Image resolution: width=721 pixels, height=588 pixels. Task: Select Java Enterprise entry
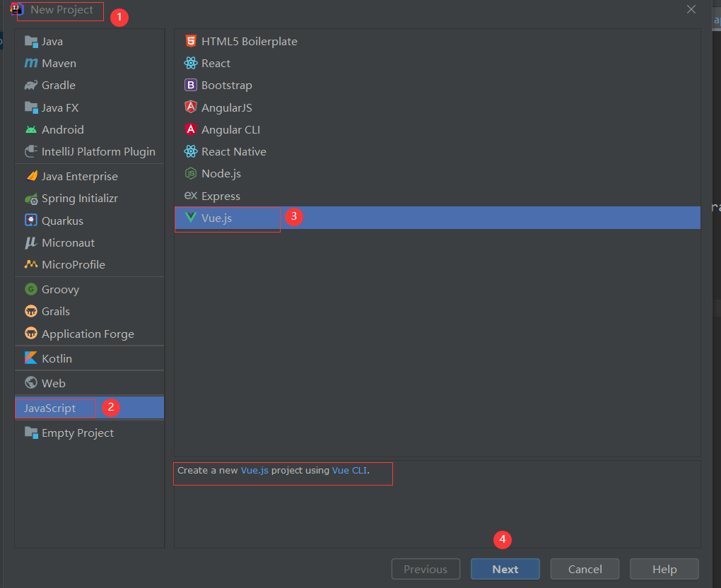tap(89, 176)
